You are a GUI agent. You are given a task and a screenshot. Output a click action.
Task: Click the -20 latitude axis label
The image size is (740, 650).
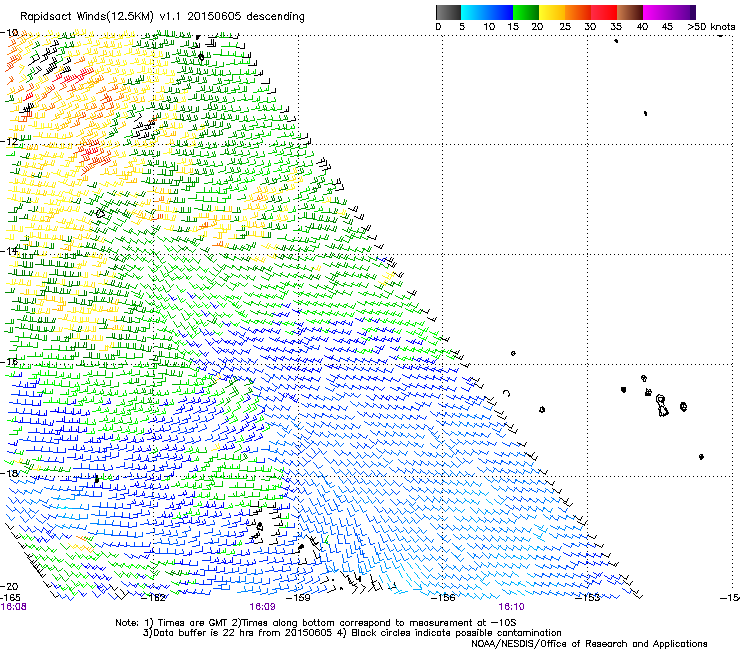click(9, 586)
